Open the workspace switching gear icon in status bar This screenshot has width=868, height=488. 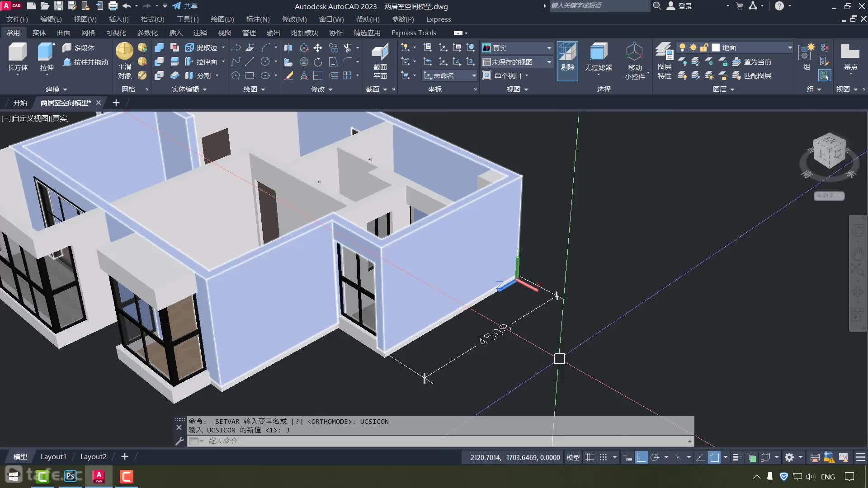[x=789, y=457]
